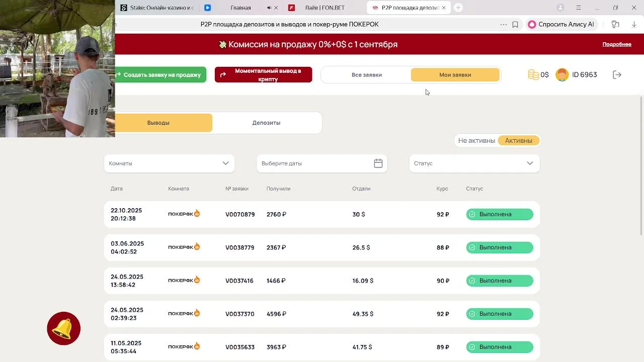Click the coins balance icon
Image resolution: width=644 pixels, height=362 pixels.
pos(533,75)
